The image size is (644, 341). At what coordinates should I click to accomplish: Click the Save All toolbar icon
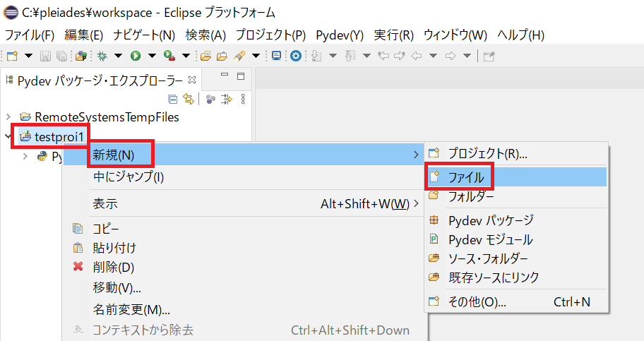[61, 56]
